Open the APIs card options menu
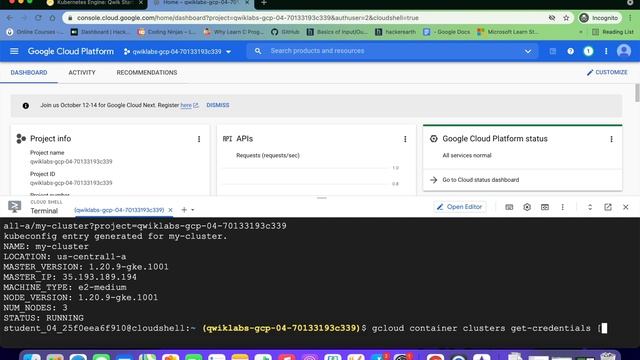Image resolution: width=640 pixels, height=360 pixels. 405,139
